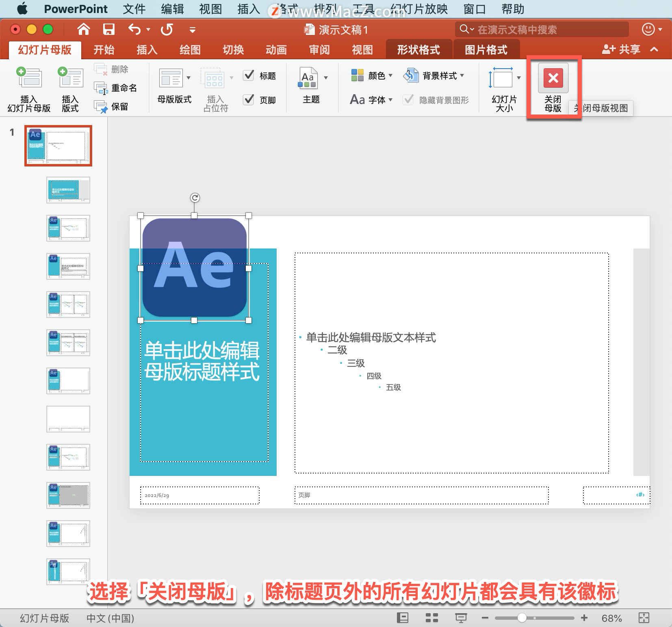Click Rename layout button
The height and width of the screenshot is (627, 672).
pyautogui.click(x=116, y=88)
